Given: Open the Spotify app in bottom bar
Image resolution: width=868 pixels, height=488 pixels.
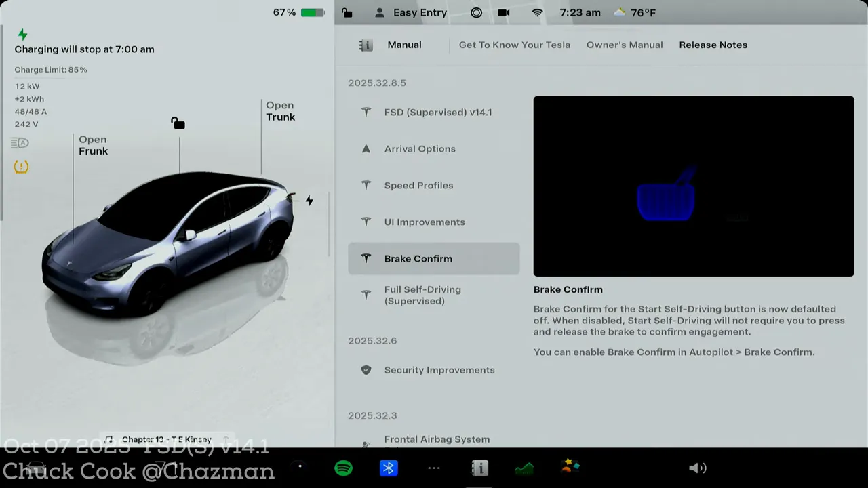Looking at the screenshot, I should pos(344,468).
